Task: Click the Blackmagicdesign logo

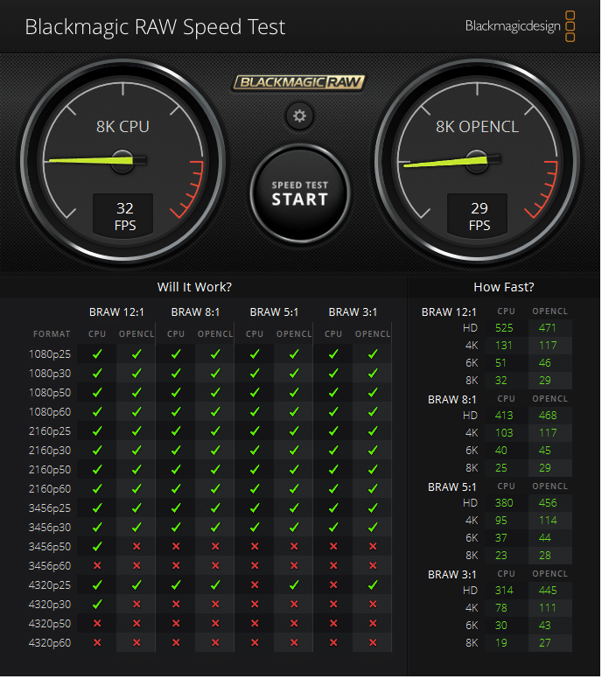Action: [x=520, y=26]
